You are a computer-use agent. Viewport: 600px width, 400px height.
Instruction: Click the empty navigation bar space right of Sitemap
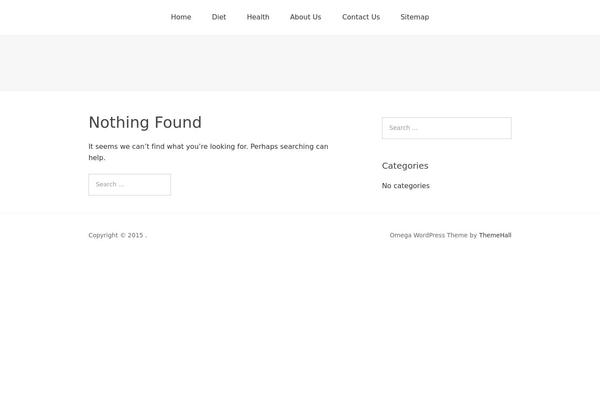(x=510, y=17)
